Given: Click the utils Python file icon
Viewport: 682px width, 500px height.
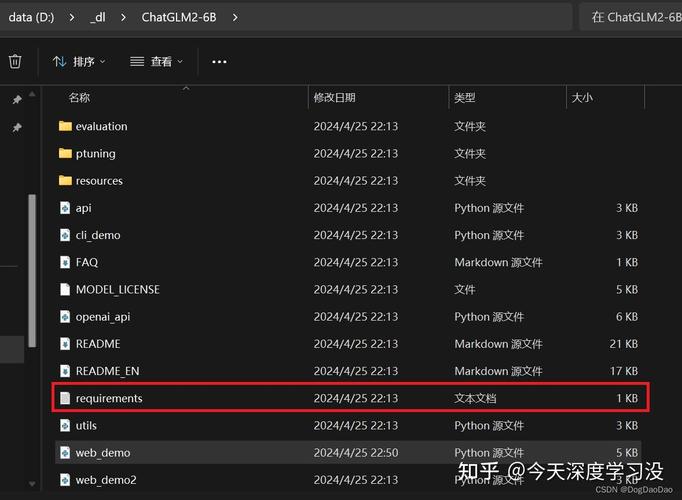Looking at the screenshot, I should [x=65, y=425].
